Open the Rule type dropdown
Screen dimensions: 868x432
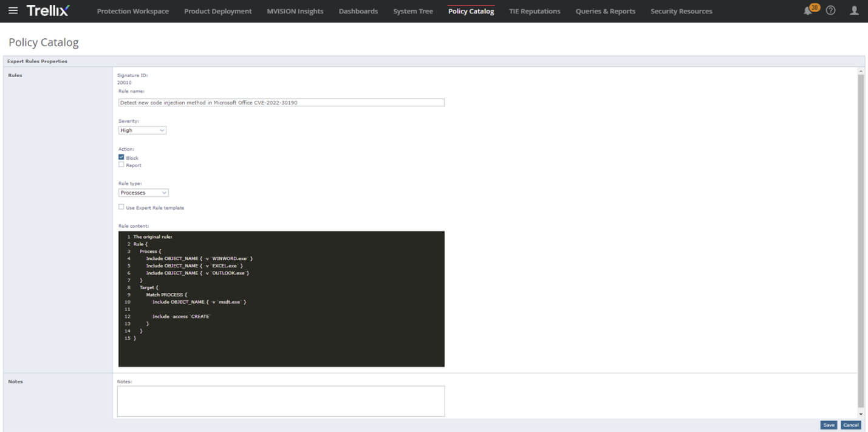143,193
